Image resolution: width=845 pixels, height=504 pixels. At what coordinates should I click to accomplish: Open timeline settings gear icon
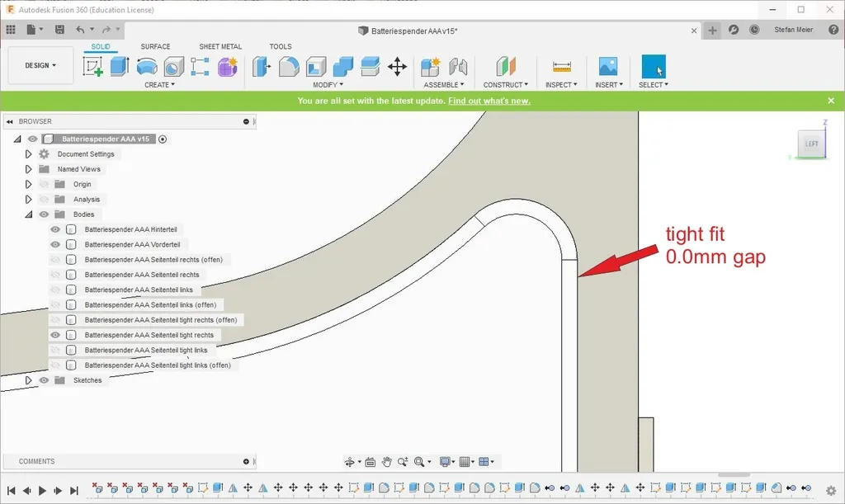831,491
